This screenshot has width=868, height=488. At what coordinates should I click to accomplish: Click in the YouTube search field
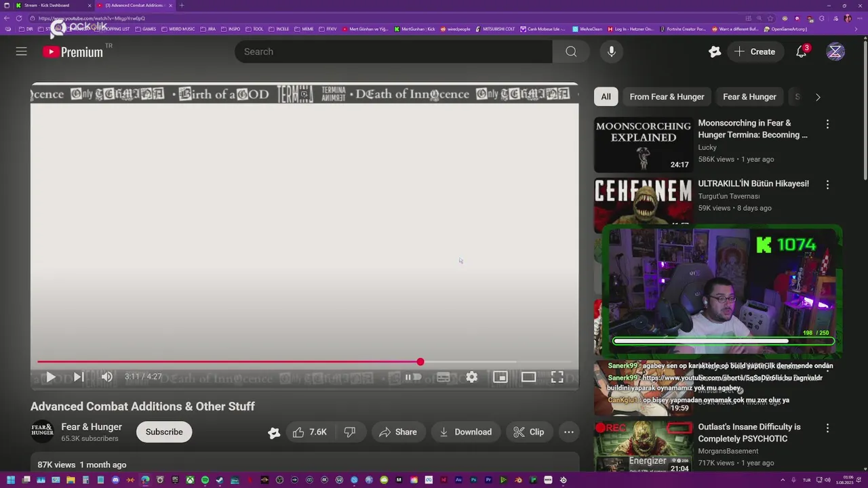point(393,52)
